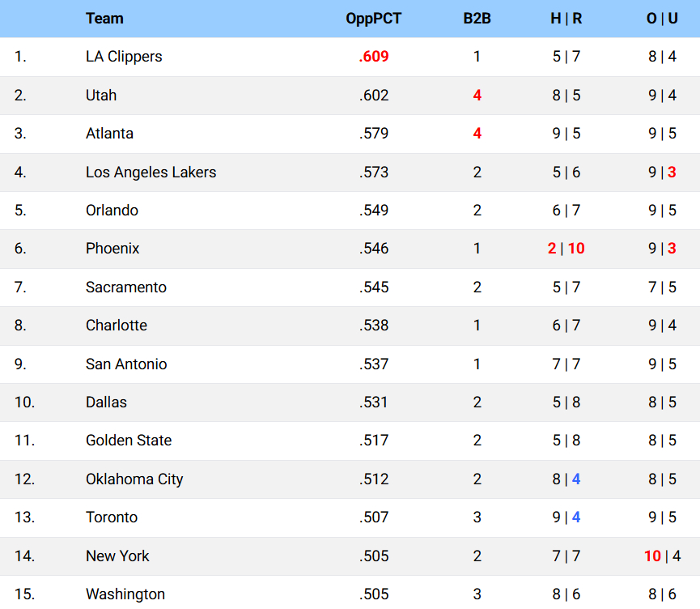Select Oklahoma City in the table
The height and width of the screenshot is (609, 700).
134,479
